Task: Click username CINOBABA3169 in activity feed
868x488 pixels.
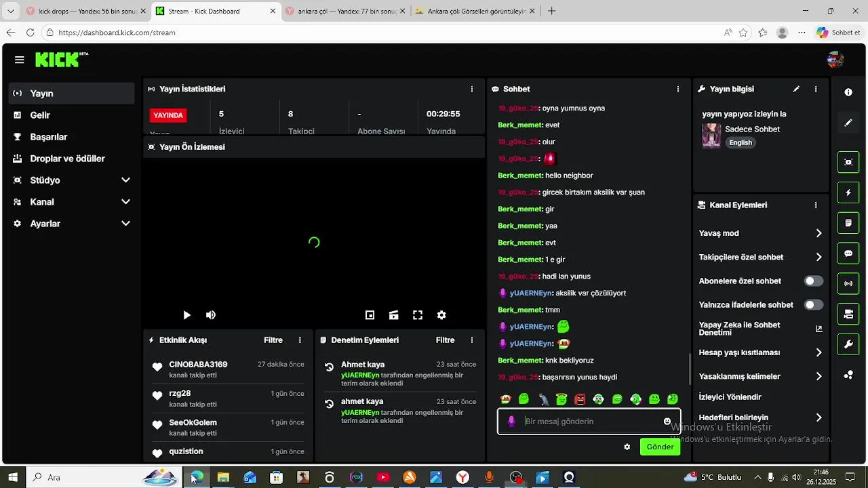Action: tap(198, 365)
